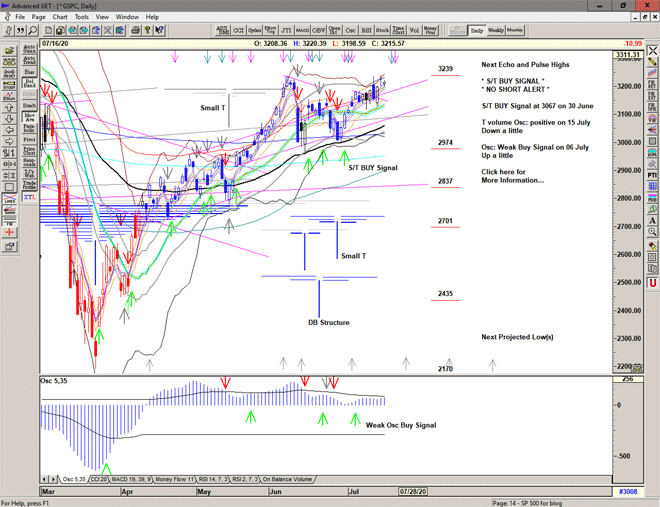Click the MACD indicator toolbar button
The height and width of the screenshot is (507, 660).
click(x=302, y=31)
